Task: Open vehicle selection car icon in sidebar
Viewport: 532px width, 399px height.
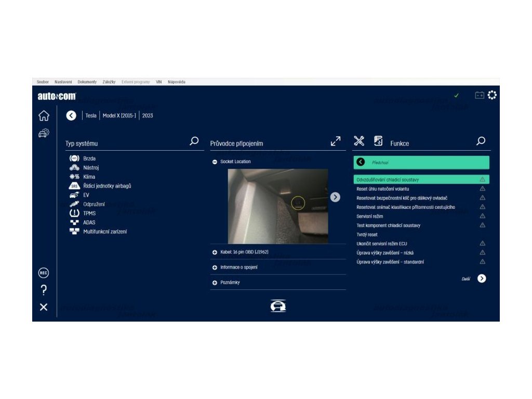Action: [44, 132]
